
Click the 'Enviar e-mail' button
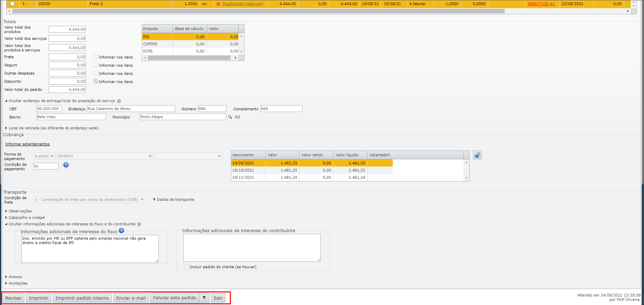click(131, 298)
